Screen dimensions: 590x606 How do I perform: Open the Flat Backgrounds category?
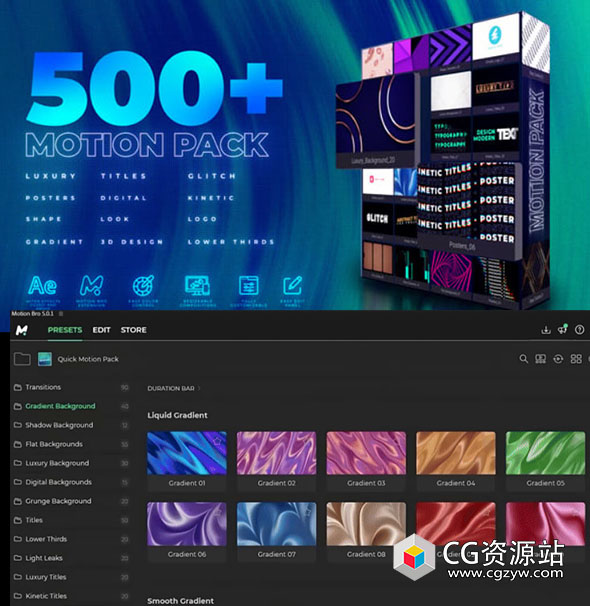tap(71, 444)
